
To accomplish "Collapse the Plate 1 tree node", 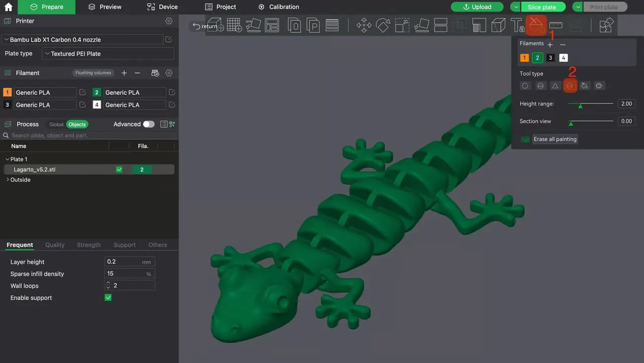I will [7, 159].
